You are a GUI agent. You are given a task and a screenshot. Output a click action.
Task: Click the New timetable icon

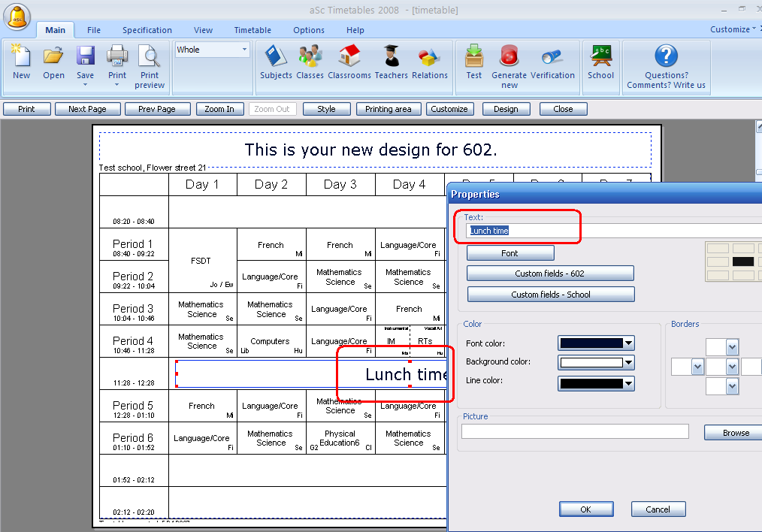point(21,57)
